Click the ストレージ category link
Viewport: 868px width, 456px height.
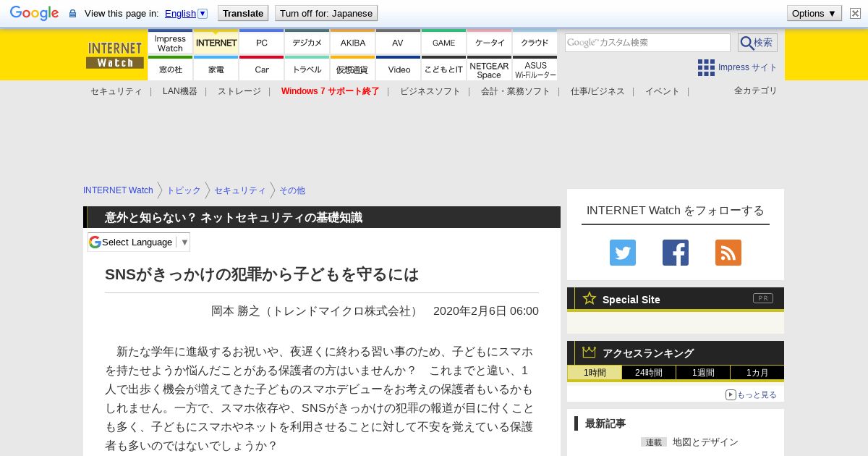click(x=239, y=91)
